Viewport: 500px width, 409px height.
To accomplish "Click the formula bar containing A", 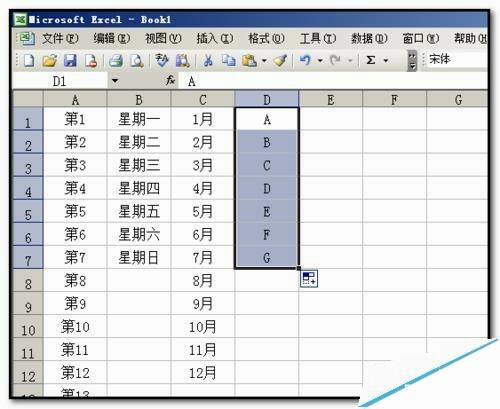I will pos(333,81).
